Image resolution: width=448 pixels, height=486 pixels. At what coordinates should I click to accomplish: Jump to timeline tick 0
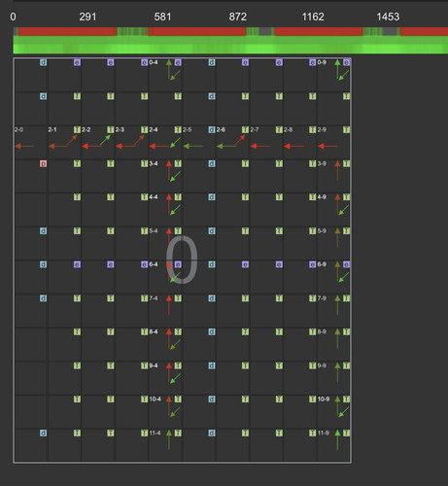click(13, 17)
